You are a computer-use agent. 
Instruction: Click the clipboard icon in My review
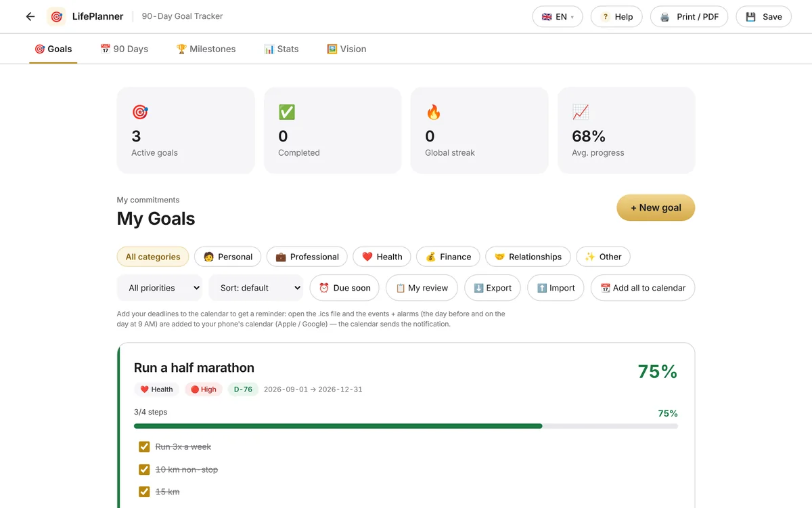pos(401,288)
